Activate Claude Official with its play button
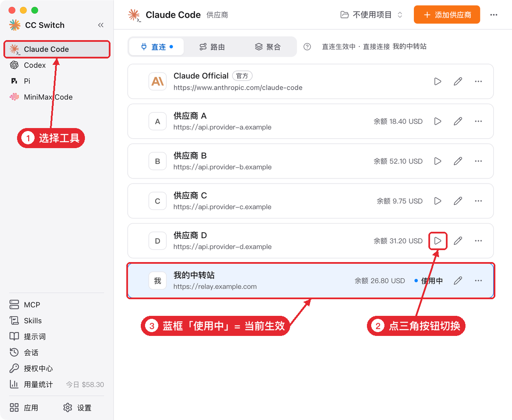 coord(438,82)
